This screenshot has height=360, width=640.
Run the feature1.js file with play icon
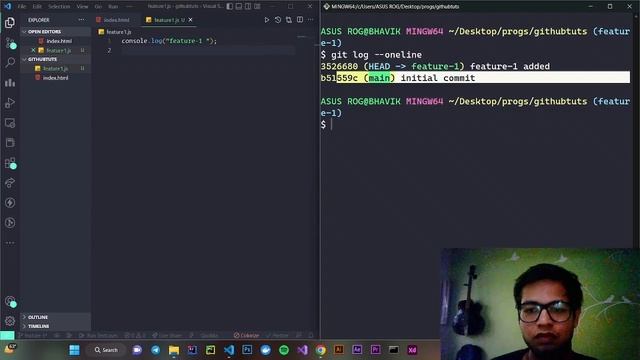pos(267,20)
